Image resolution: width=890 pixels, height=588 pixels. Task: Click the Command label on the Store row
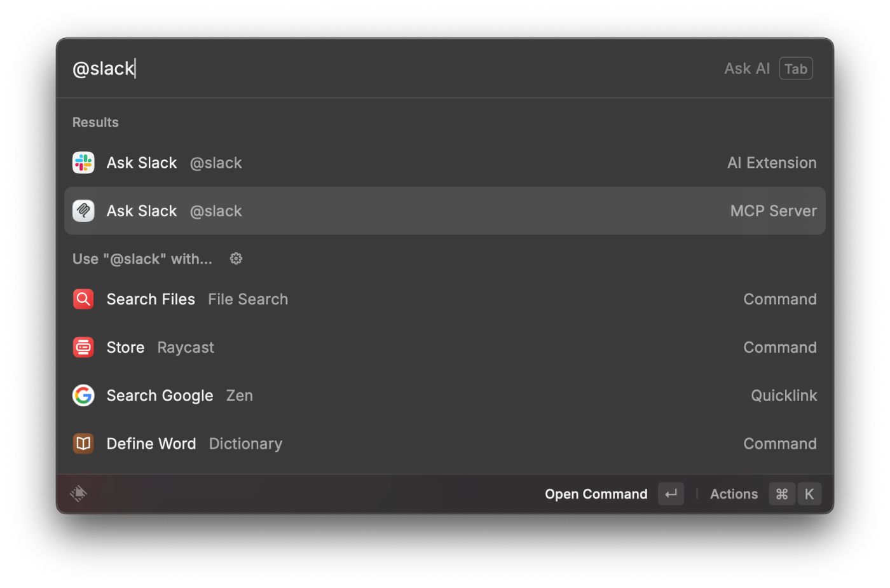click(x=780, y=347)
